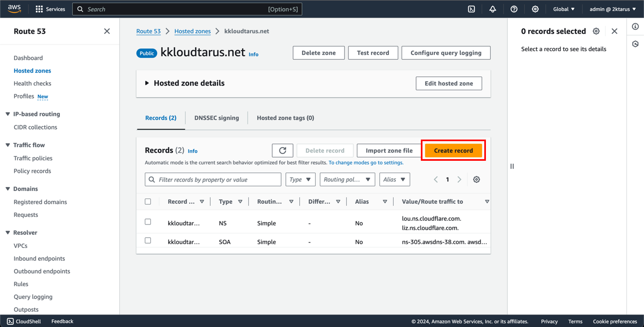Click Route 53 breadcrumb link
The image size is (644, 327).
point(148,31)
